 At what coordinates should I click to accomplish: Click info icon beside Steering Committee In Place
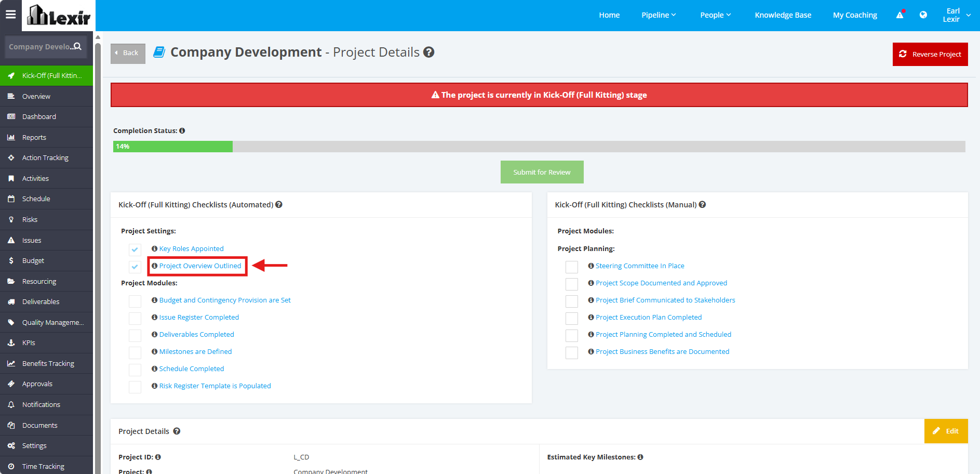591,266
